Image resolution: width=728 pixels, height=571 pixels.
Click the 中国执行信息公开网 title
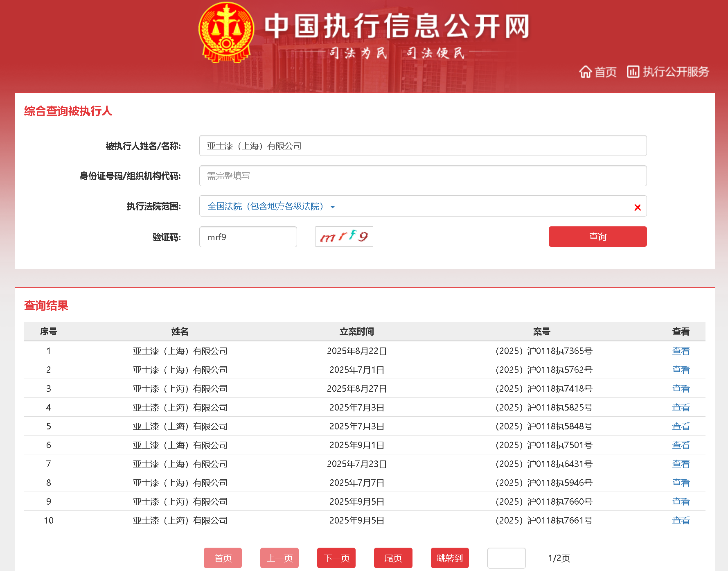(x=397, y=25)
